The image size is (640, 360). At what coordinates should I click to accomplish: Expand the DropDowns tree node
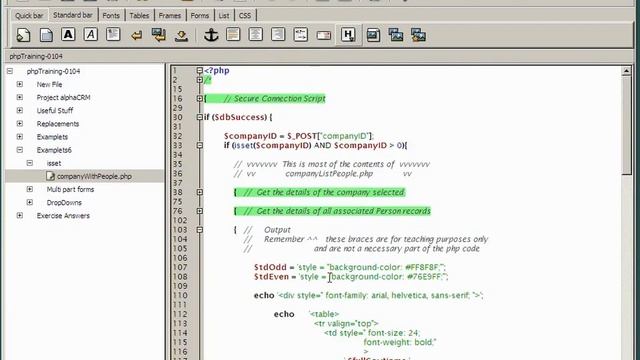point(30,202)
